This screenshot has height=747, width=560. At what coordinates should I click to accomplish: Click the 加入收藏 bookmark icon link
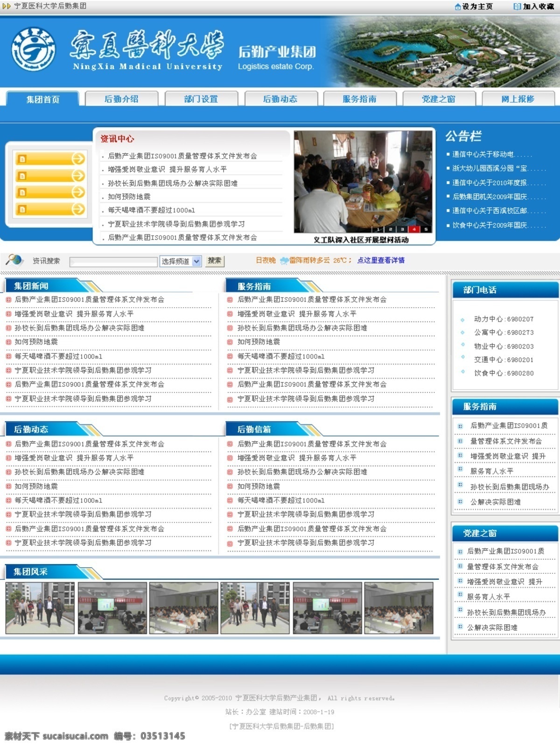coord(533,7)
